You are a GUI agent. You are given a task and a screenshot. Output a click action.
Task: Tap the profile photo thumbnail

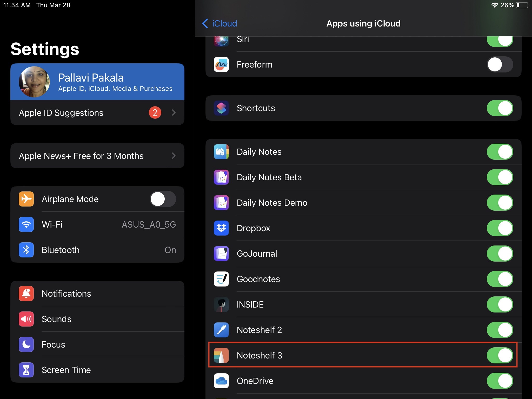(x=34, y=82)
